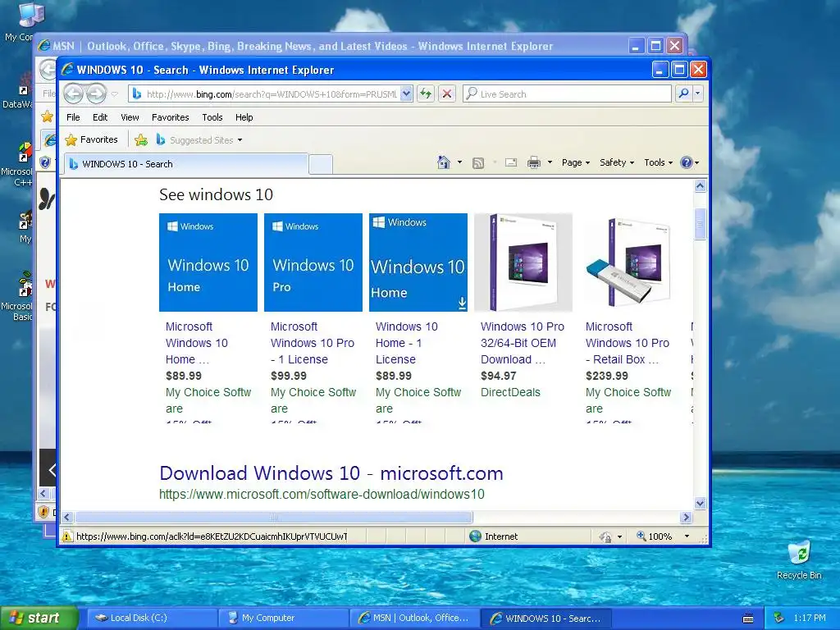Click the RSS Feeds icon
This screenshot has width=840, height=630.
tap(478, 163)
